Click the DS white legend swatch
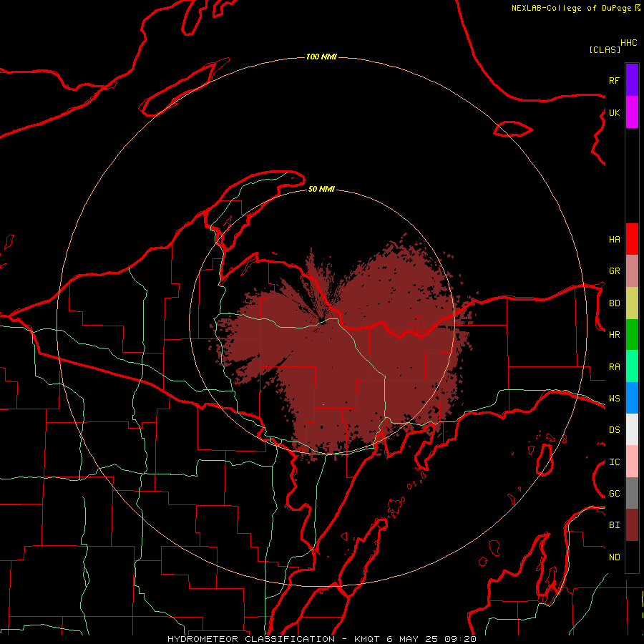 coord(632,429)
